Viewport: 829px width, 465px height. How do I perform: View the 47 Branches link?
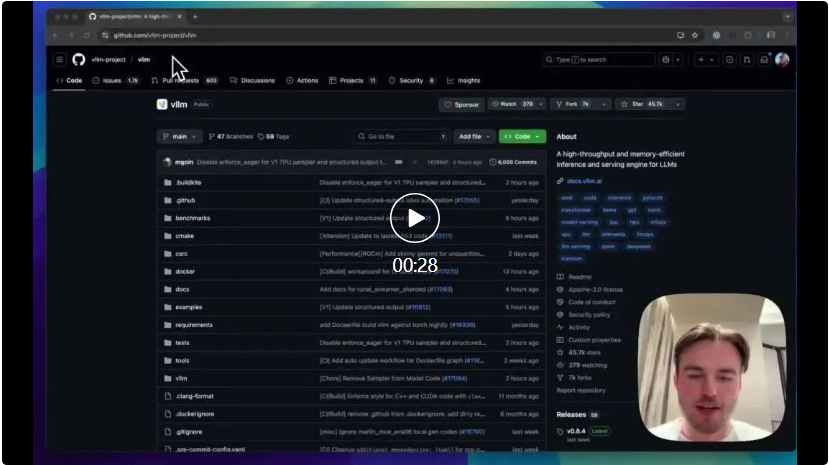[231, 136]
